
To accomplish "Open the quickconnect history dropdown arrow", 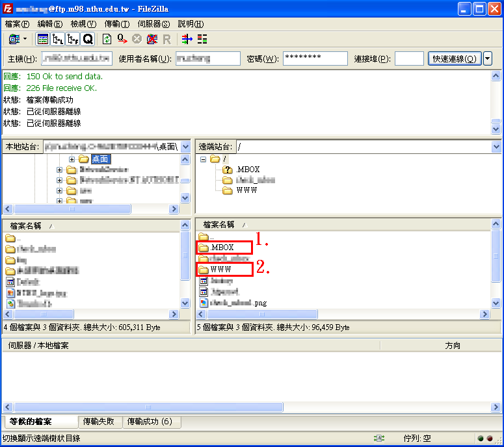I will [488, 58].
